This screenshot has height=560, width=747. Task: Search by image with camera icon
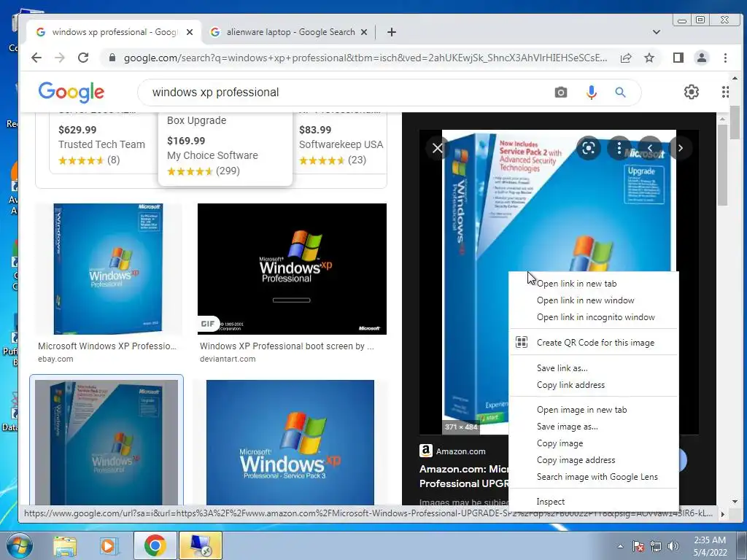pos(561,93)
